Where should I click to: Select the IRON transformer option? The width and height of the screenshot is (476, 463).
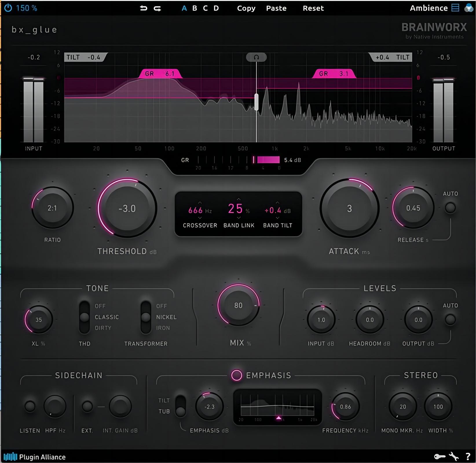(x=163, y=328)
